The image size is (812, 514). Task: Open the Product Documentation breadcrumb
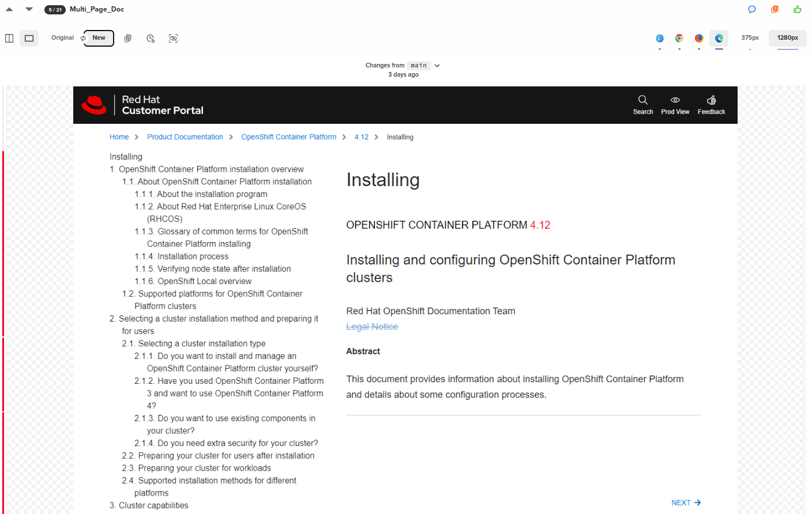185,137
